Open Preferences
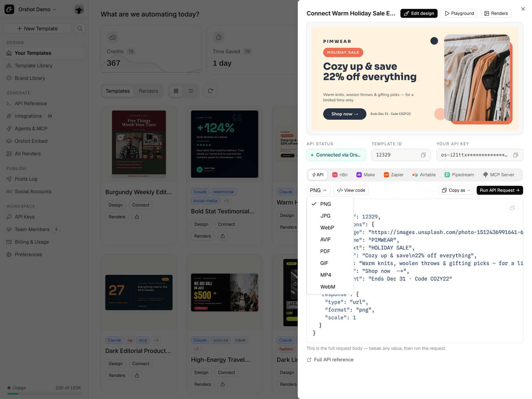 click(44, 254)
